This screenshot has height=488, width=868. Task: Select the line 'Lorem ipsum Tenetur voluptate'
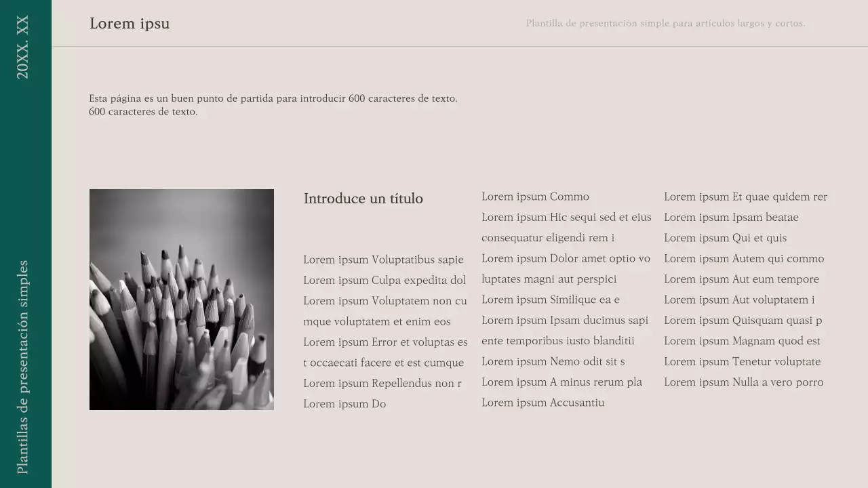coord(742,361)
